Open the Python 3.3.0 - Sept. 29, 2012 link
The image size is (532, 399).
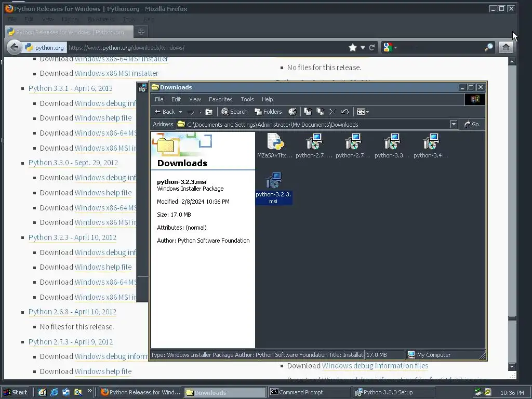click(x=73, y=163)
